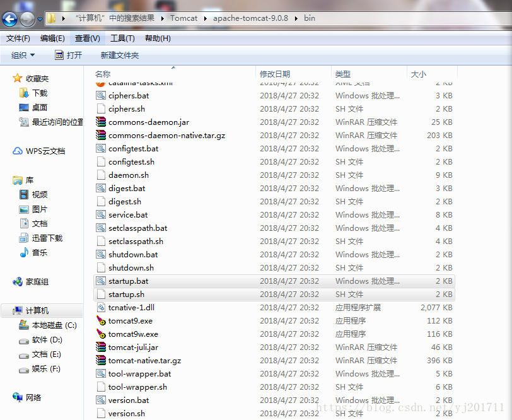Viewport: 512px width, 420px height.
Task: Select digest.bat file icon
Action: pyautogui.click(x=101, y=188)
